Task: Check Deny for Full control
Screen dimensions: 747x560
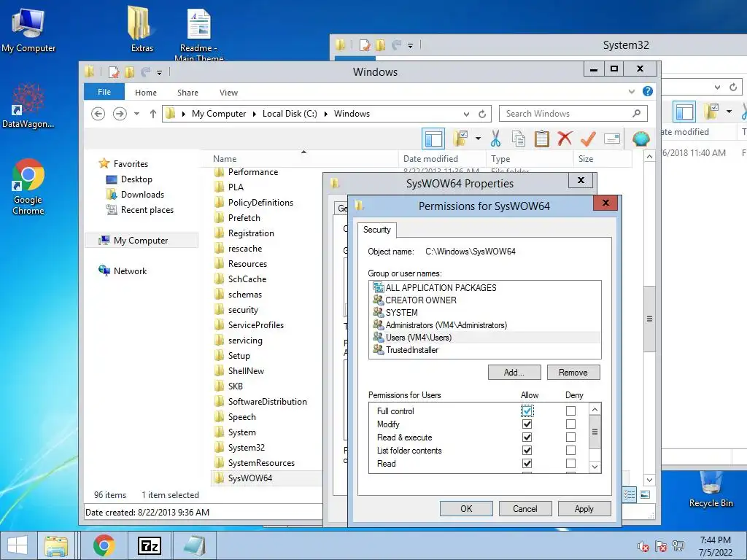Action: (x=570, y=411)
